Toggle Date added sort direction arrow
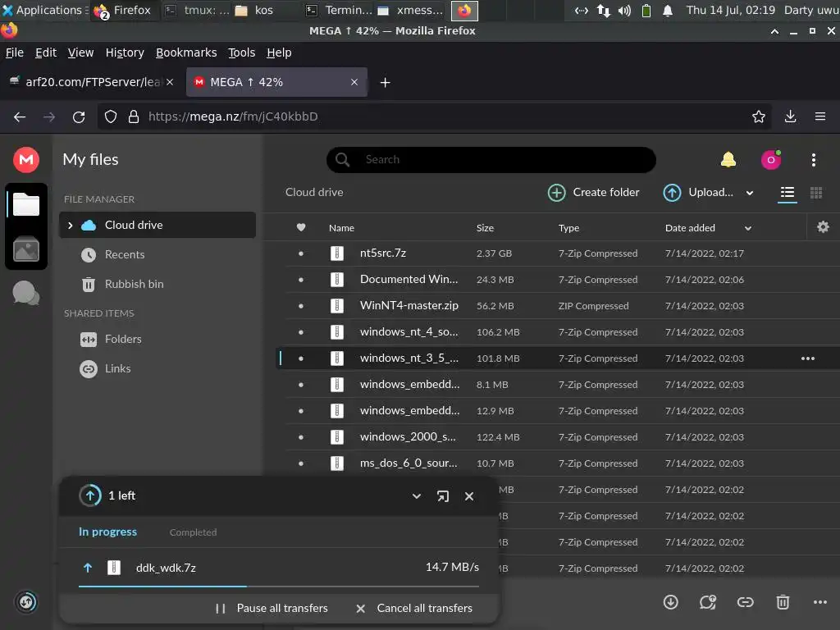Viewport: 840px width, 630px height. coord(748,228)
